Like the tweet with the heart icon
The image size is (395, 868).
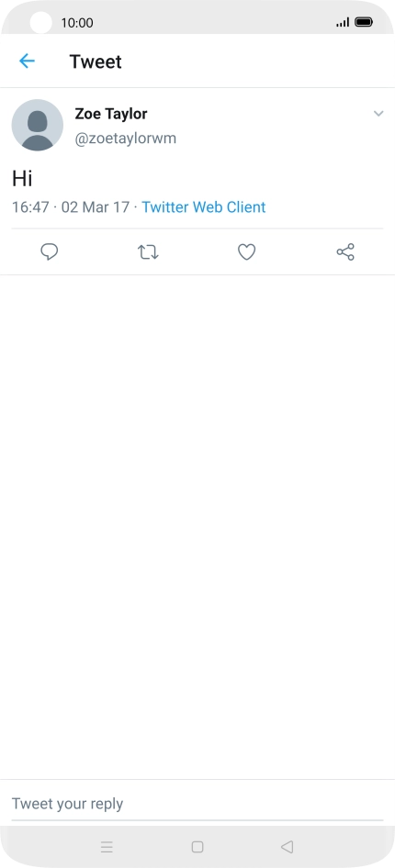(246, 252)
